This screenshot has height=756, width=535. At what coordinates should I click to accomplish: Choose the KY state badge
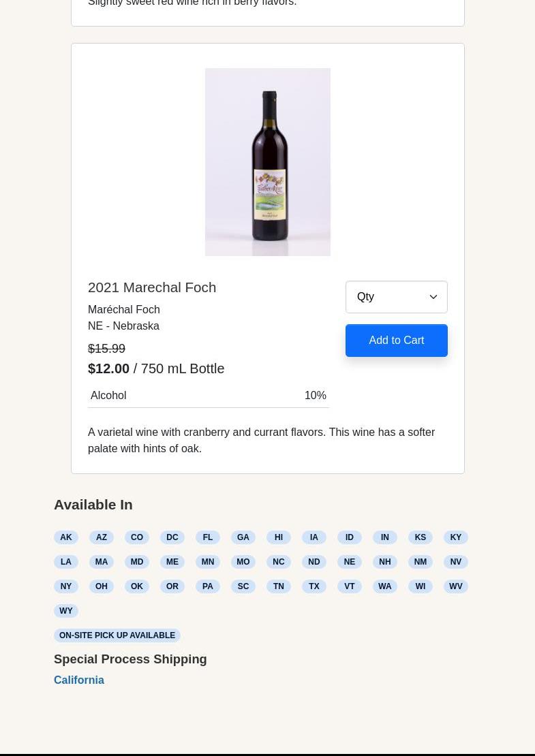tap(456, 537)
